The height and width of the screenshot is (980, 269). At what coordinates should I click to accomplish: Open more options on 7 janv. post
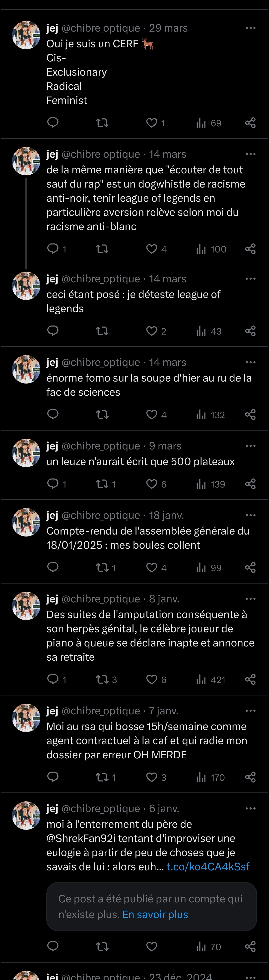[x=250, y=711]
